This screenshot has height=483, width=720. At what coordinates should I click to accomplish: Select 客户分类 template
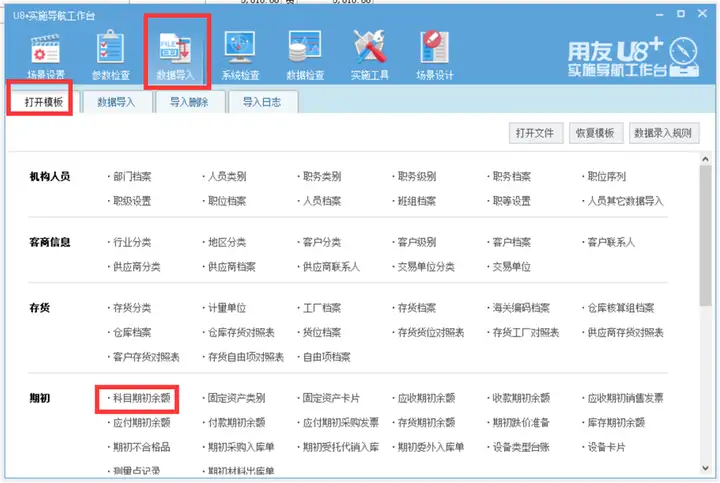pyautogui.click(x=322, y=242)
